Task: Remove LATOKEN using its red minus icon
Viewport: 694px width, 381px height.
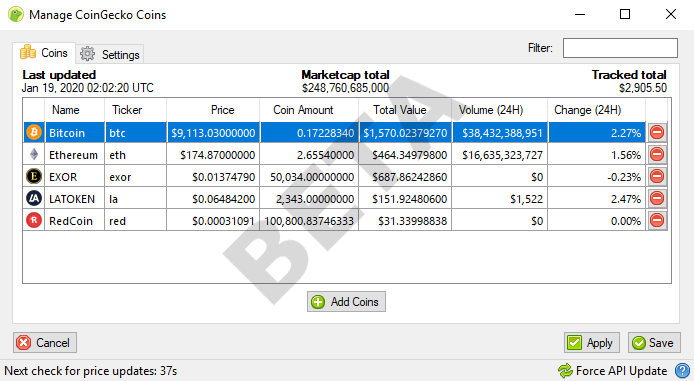Action: (x=657, y=198)
